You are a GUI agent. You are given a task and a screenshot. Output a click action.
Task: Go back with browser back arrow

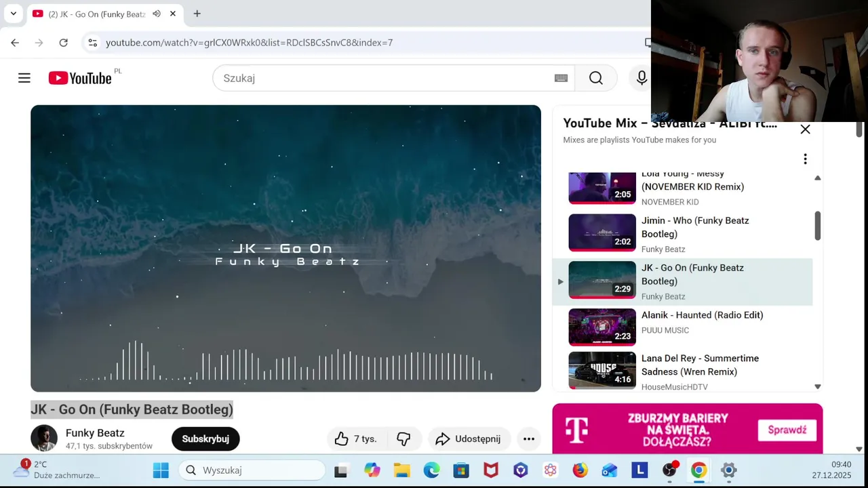(15, 43)
